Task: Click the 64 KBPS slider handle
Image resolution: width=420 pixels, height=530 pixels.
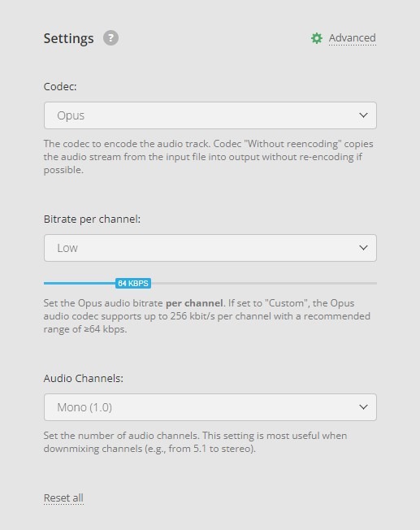Action: click(x=133, y=283)
